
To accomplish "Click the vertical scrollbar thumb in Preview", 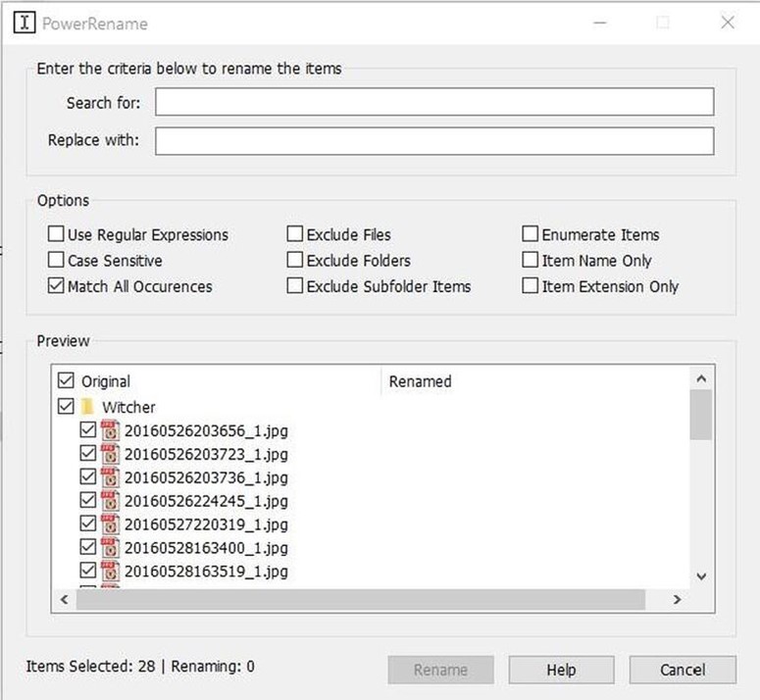I will point(701,415).
